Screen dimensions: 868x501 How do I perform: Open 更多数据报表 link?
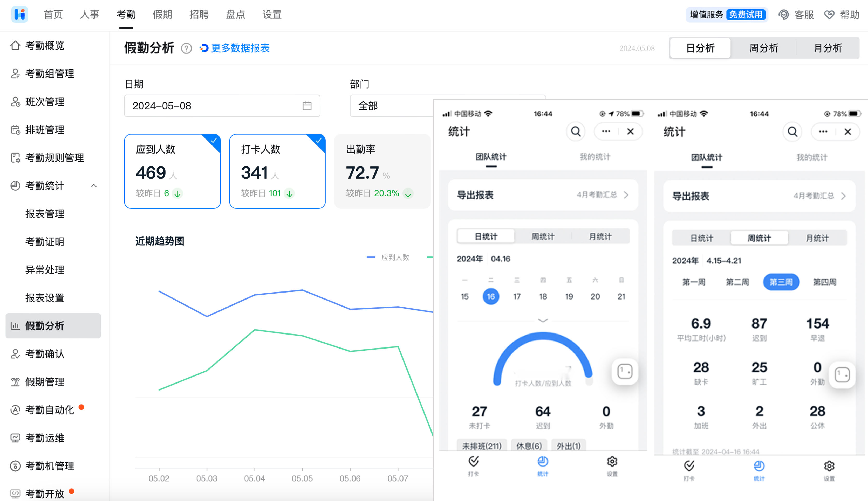pos(235,48)
